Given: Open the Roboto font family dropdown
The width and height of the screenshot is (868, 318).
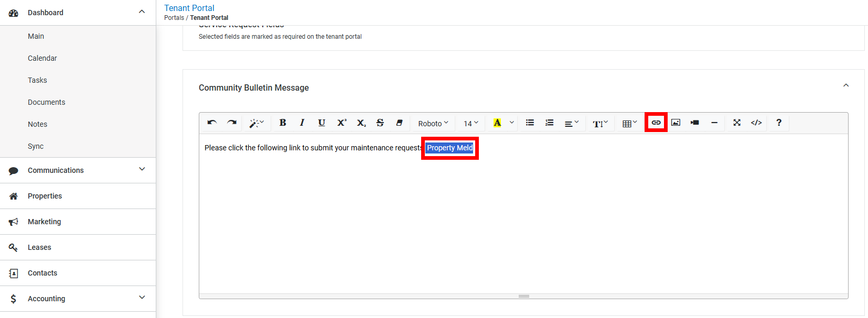Looking at the screenshot, I should click(x=433, y=123).
